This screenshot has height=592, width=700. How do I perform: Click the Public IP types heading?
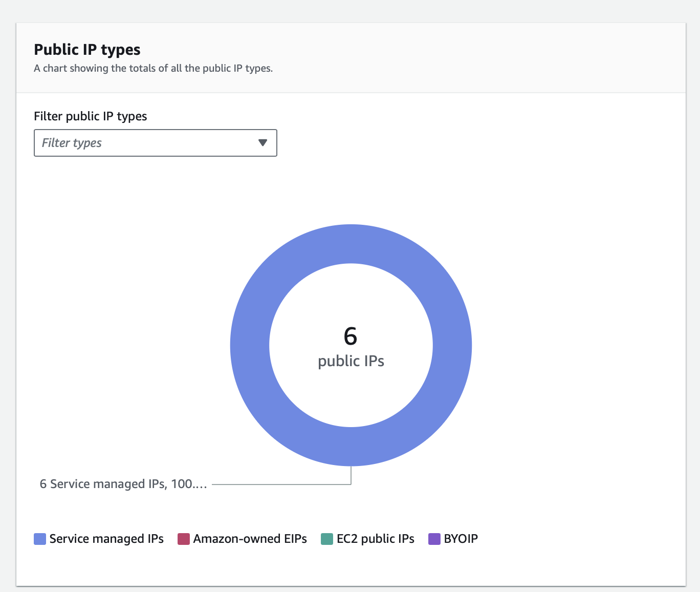tap(87, 50)
